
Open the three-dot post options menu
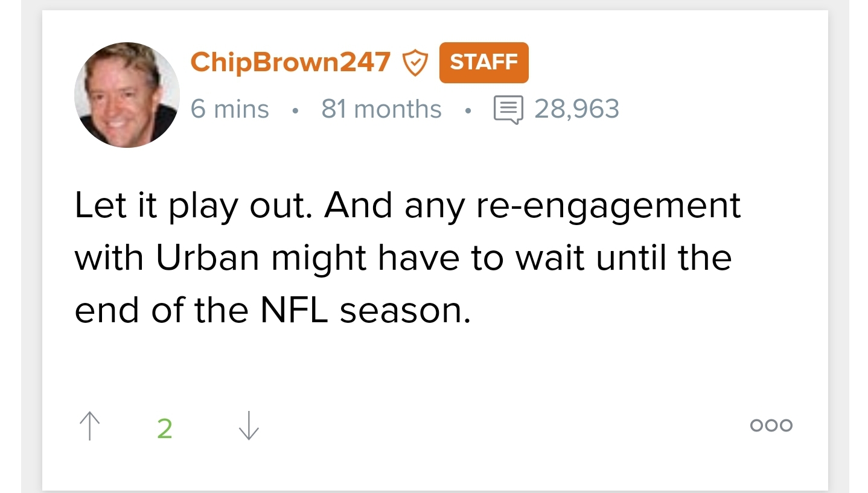click(x=771, y=425)
